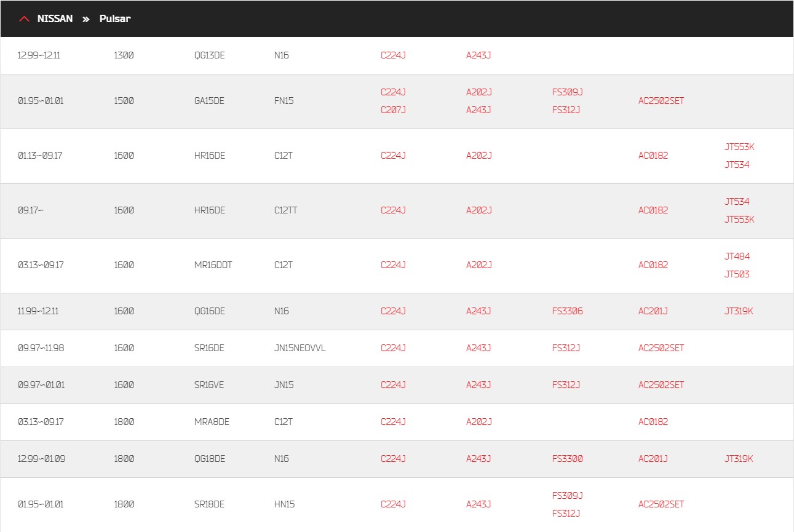Open part C224J in the C12TT row
The image size is (794, 532).
point(393,210)
